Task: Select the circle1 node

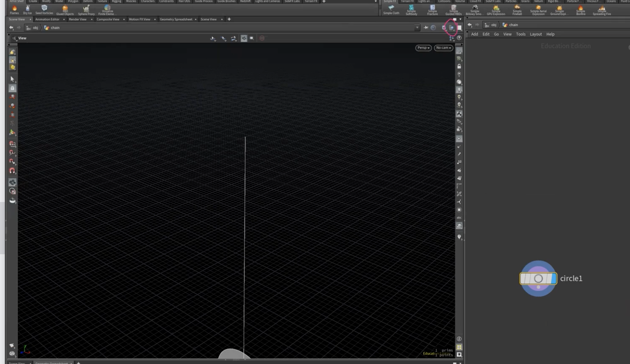Action: 538,278
